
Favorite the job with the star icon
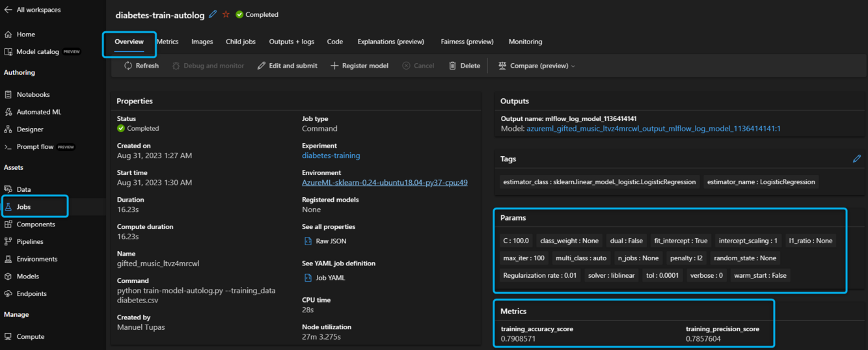click(x=226, y=14)
